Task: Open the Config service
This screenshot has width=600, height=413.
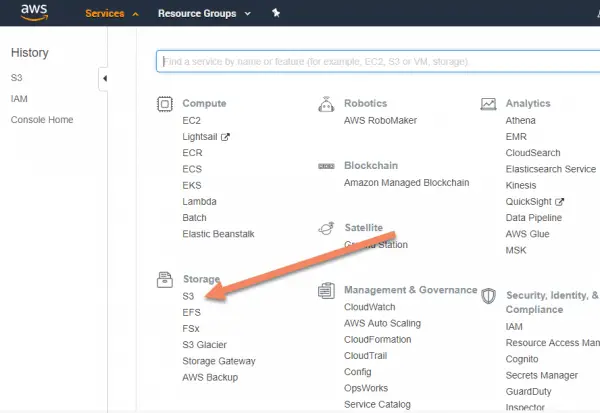Action: coord(357,372)
